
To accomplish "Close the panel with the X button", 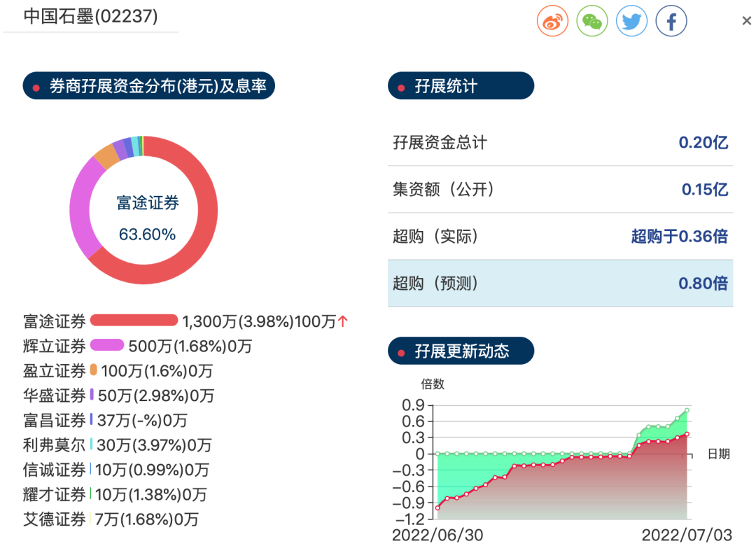I will [746, 21].
